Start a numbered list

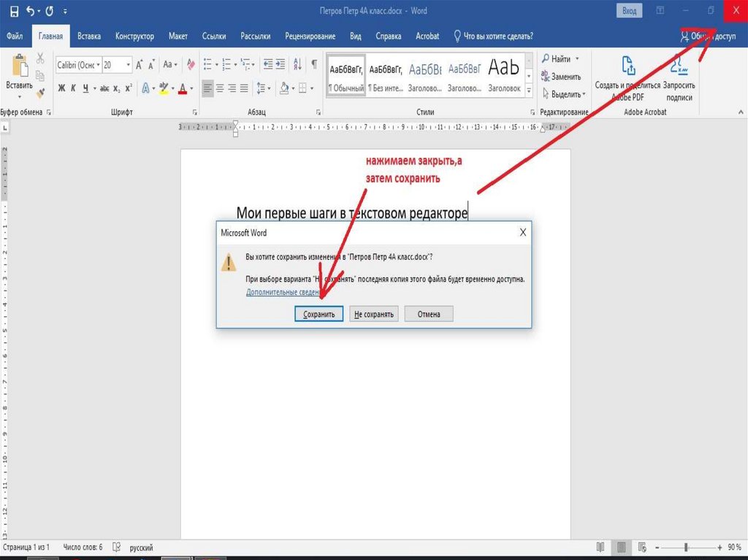click(x=226, y=64)
